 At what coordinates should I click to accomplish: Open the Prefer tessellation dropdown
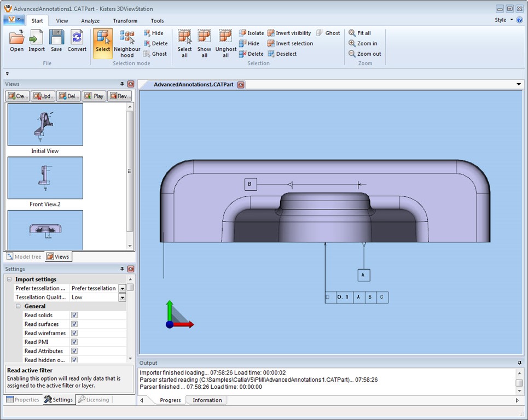click(122, 288)
